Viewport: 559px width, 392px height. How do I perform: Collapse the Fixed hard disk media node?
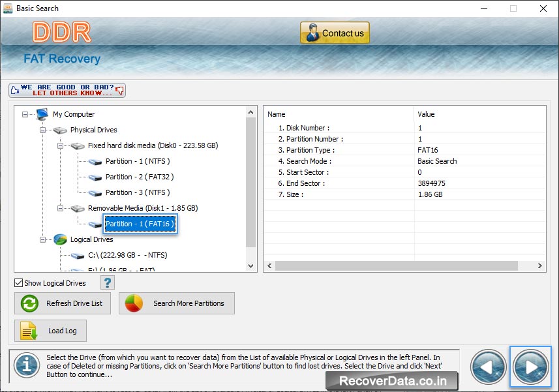(x=60, y=145)
